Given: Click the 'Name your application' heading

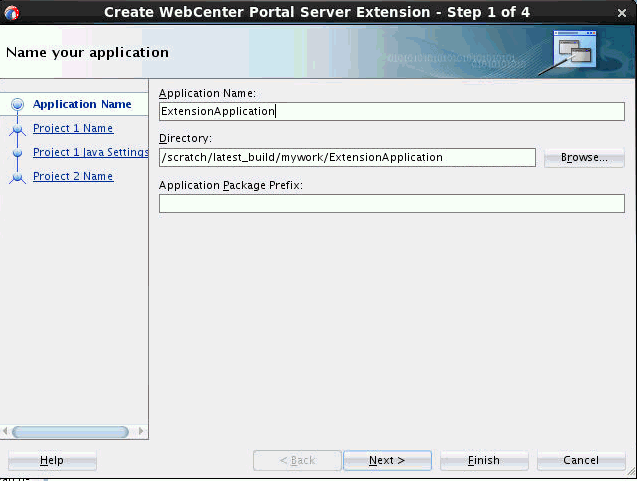Looking at the screenshot, I should click(x=87, y=53).
